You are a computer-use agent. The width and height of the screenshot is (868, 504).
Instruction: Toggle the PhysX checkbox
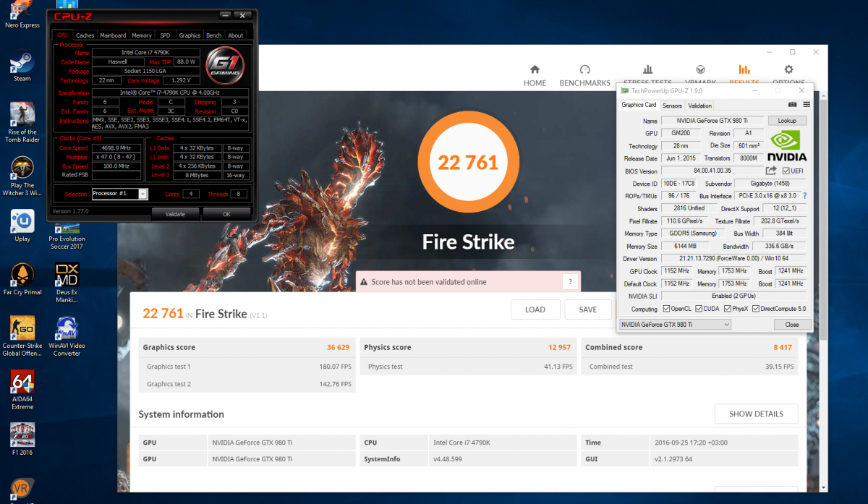[x=727, y=309]
